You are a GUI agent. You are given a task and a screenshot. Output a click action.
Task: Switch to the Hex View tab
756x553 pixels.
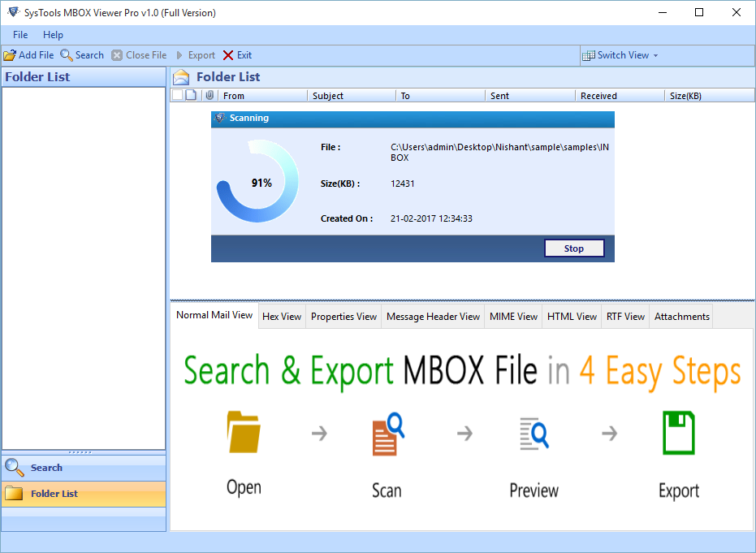coord(282,317)
